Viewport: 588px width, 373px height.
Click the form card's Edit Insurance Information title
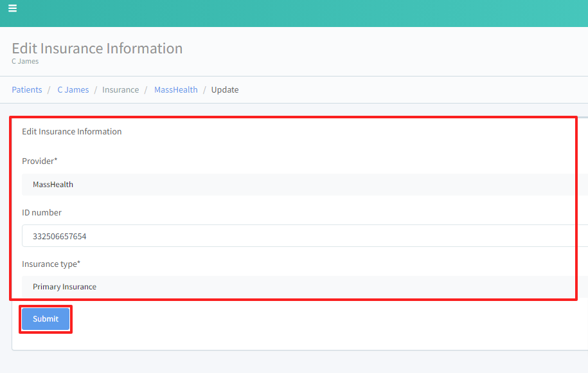click(x=72, y=131)
